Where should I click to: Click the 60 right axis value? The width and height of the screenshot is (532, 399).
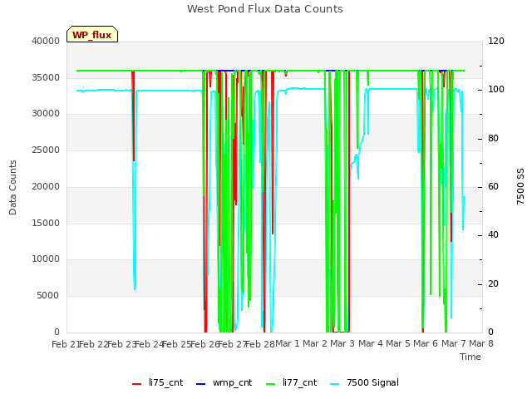tap(493, 186)
